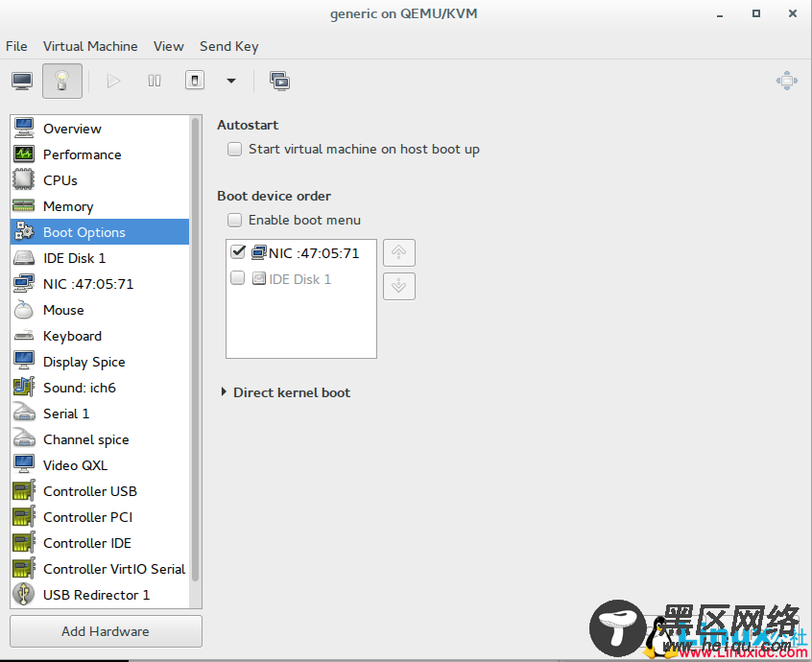Select IDE Disk 1 in sidebar
This screenshot has height=662, width=812.
[x=100, y=258]
